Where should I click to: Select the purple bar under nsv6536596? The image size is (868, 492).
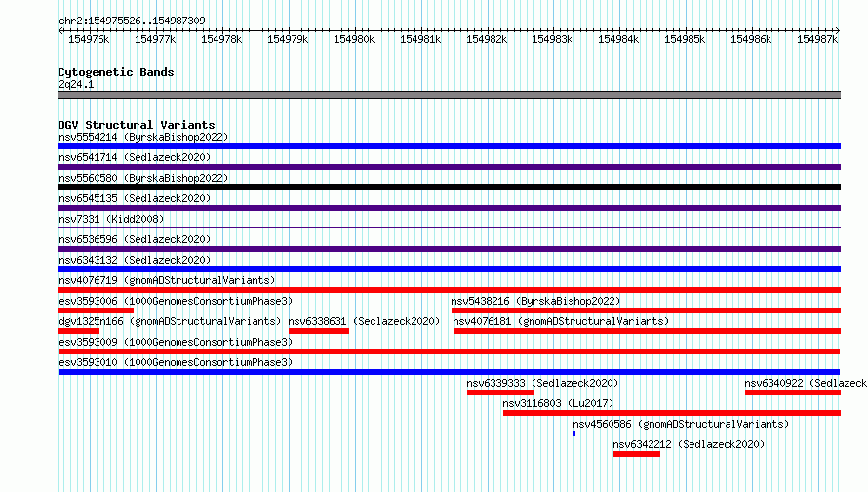[x=449, y=249]
